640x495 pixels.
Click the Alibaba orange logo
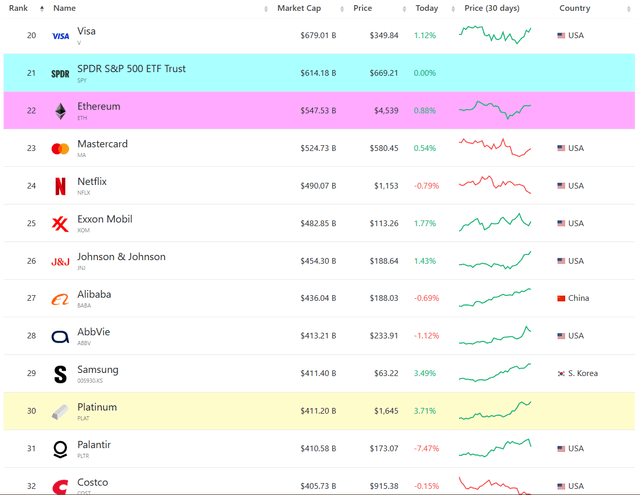[x=60, y=299]
